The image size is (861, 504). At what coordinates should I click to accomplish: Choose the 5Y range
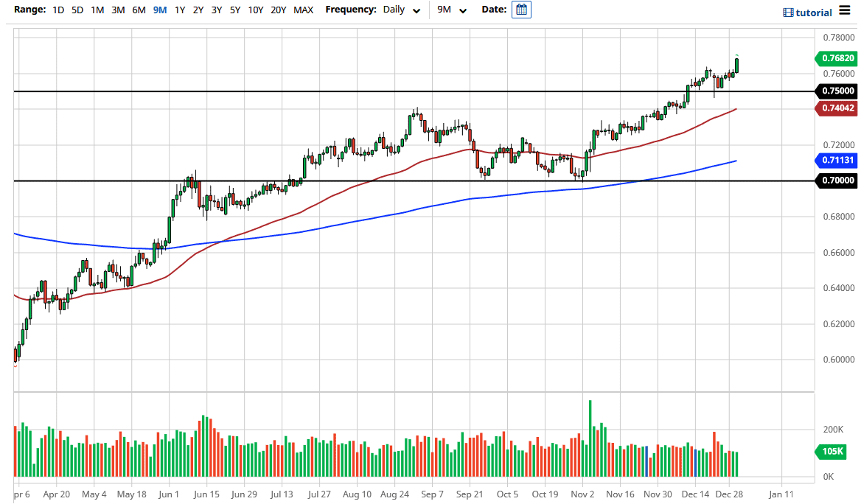tap(234, 10)
